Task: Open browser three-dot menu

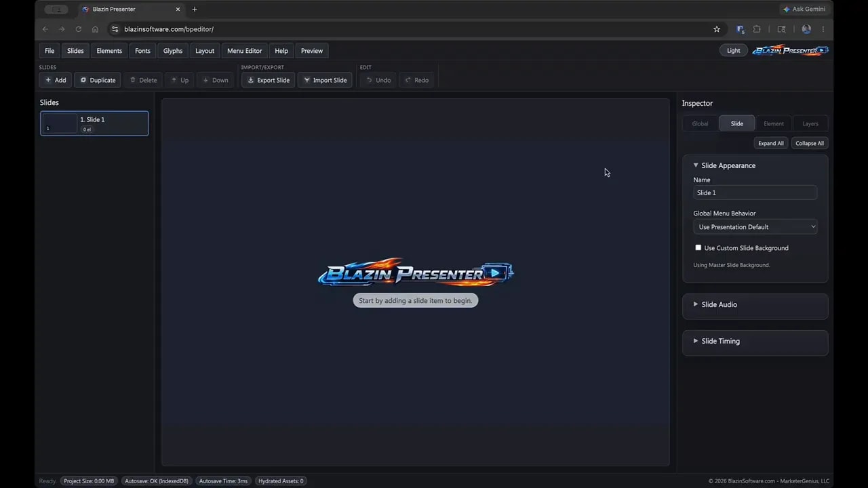Action: pyautogui.click(x=823, y=29)
